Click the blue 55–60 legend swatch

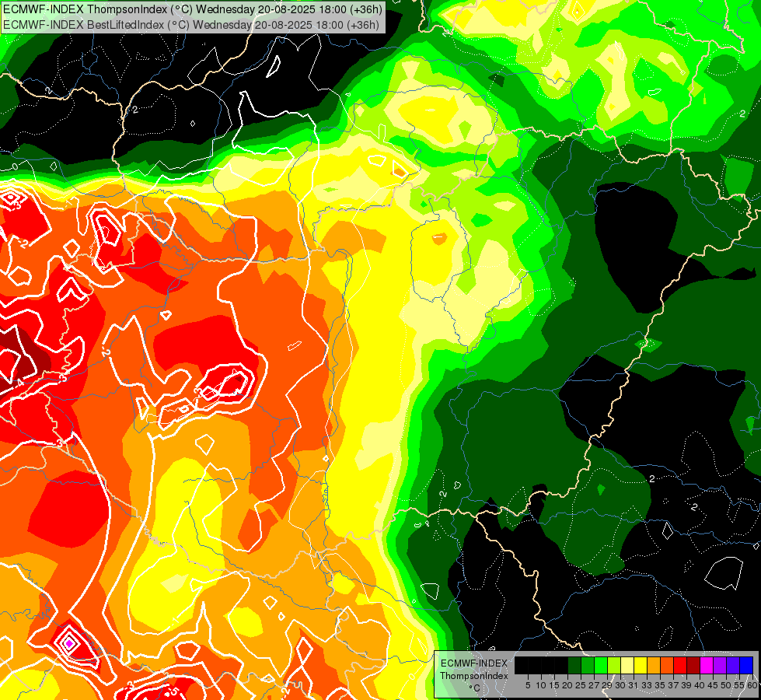point(746,666)
